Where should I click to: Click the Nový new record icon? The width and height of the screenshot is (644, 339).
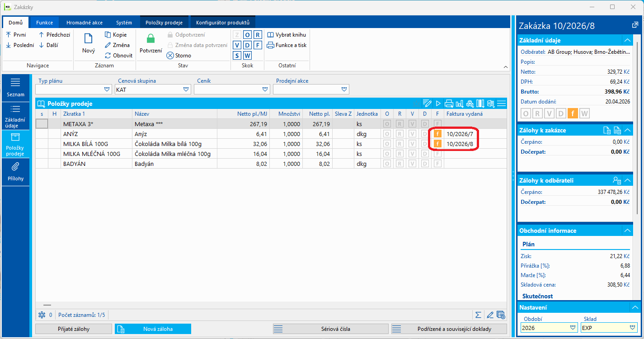click(89, 39)
